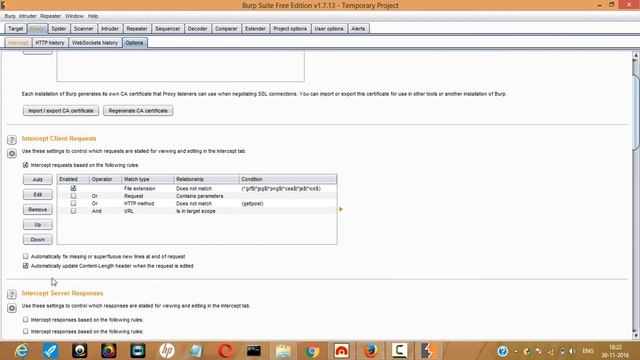
Task: Open the Help menu
Action: coord(93,16)
